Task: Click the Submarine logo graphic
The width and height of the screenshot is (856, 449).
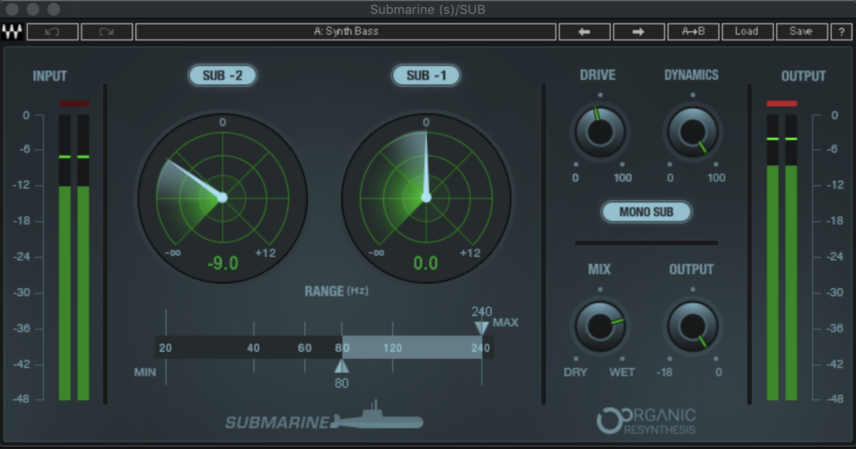Action: (x=324, y=416)
